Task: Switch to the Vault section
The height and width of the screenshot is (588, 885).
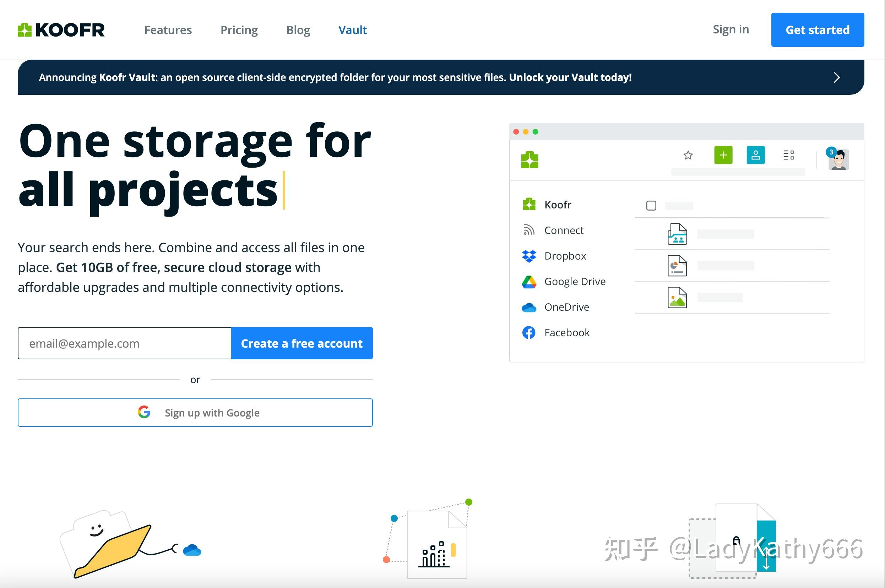Action: [353, 29]
